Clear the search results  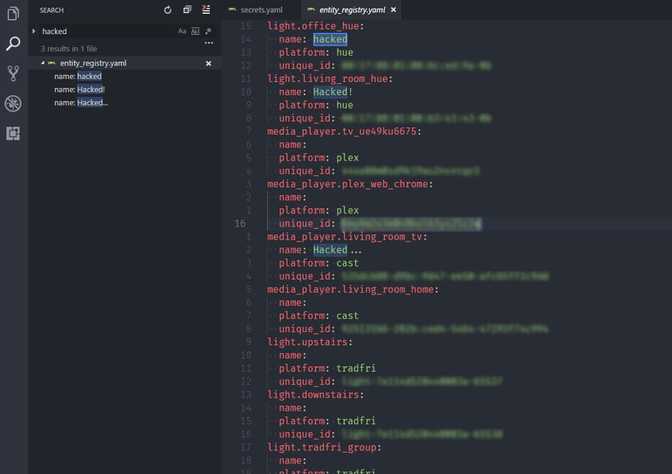(206, 10)
